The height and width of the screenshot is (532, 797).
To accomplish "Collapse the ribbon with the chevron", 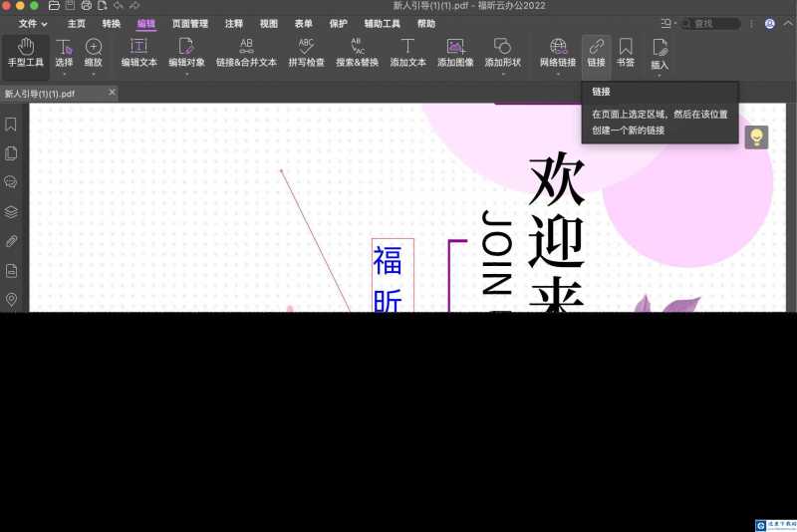I will pos(788,23).
